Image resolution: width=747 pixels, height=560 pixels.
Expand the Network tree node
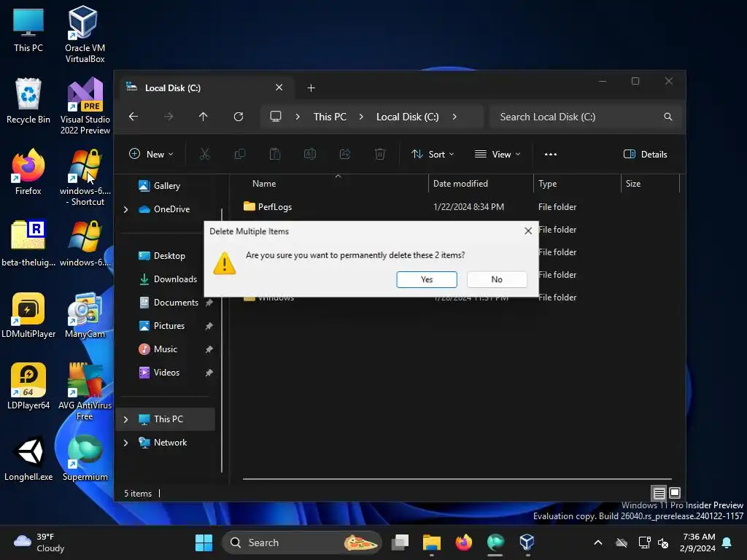coord(125,443)
